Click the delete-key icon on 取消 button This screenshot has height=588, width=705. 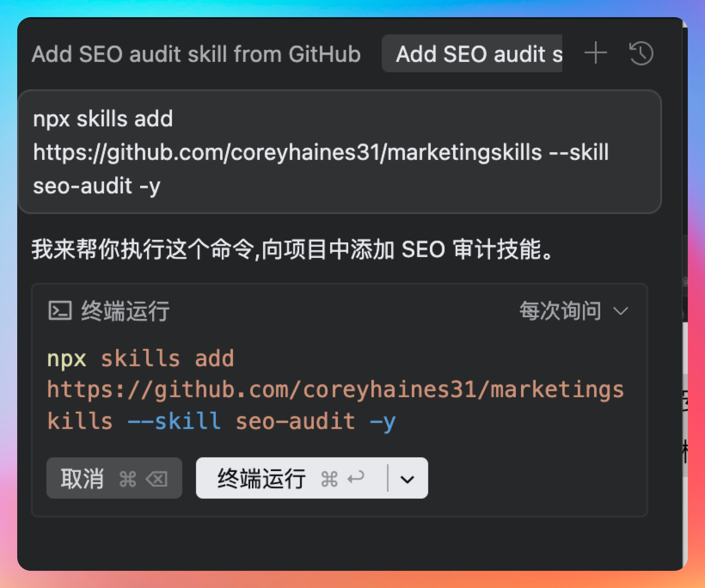click(156, 478)
